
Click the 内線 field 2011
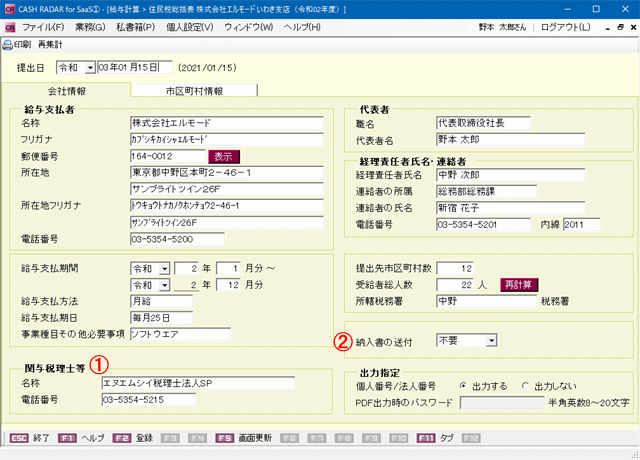click(582, 224)
